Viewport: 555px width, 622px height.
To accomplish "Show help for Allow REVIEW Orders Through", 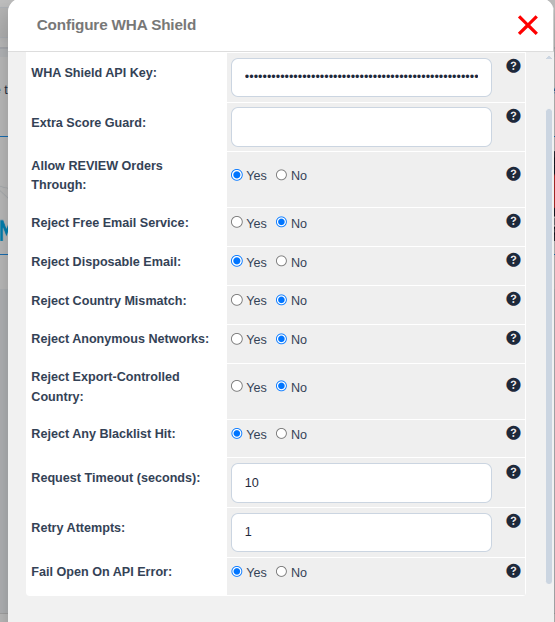I will pyautogui.click(x=513, y=174).
